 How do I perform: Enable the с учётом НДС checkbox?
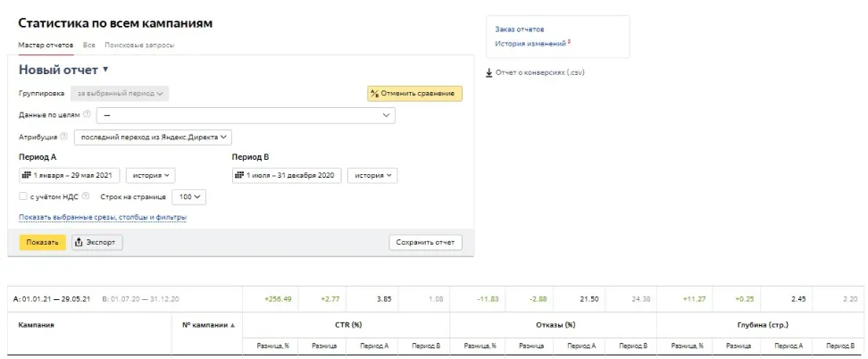23,196
